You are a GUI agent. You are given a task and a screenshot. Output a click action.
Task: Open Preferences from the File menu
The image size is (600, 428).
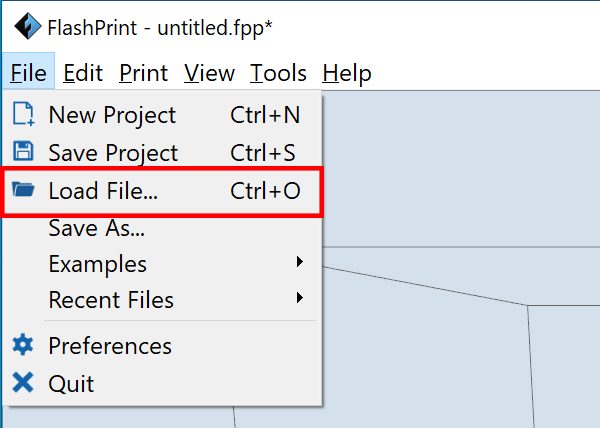point(162,345)
